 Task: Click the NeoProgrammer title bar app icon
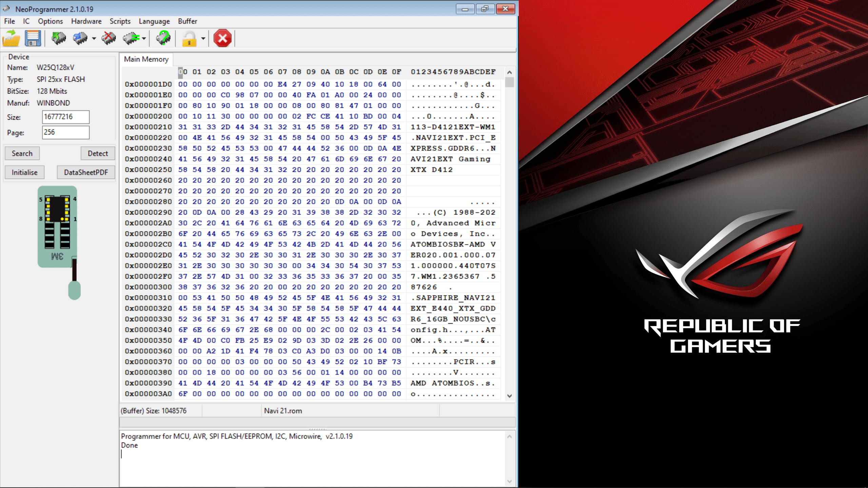point(6,9)
